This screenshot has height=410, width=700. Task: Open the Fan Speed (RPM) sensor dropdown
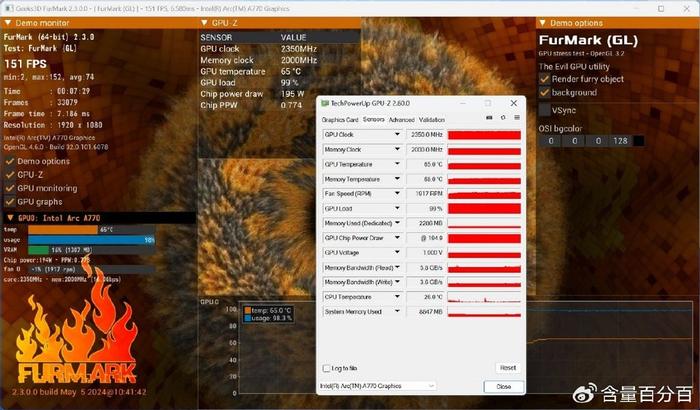coord(397,193)
